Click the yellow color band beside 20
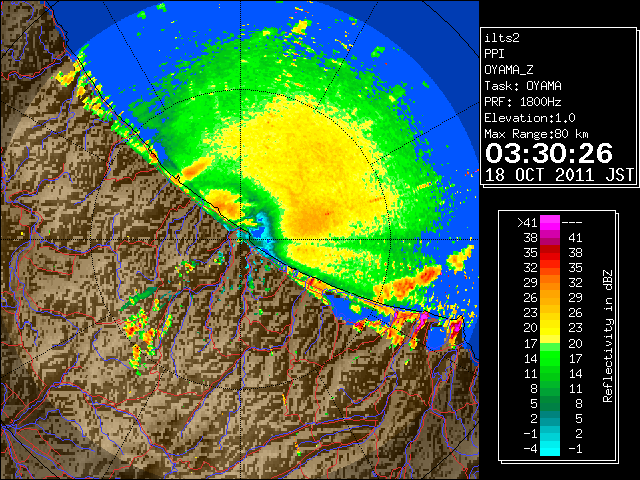The image size is (640, 480). click(x=550, y=328)
